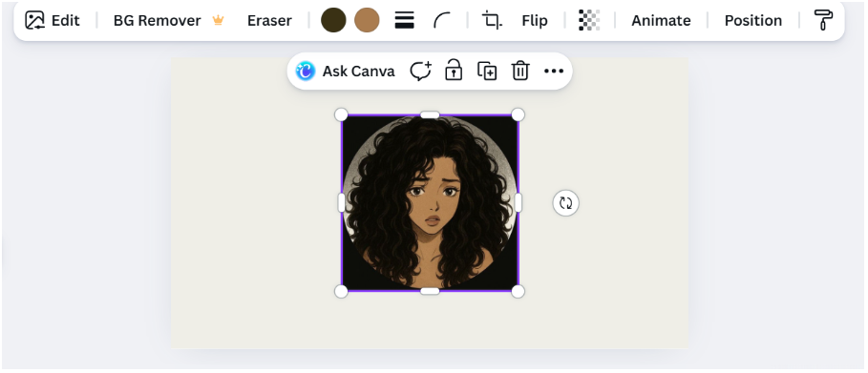
Task: Open the three-dot more options menu
Action: [554, 72]
